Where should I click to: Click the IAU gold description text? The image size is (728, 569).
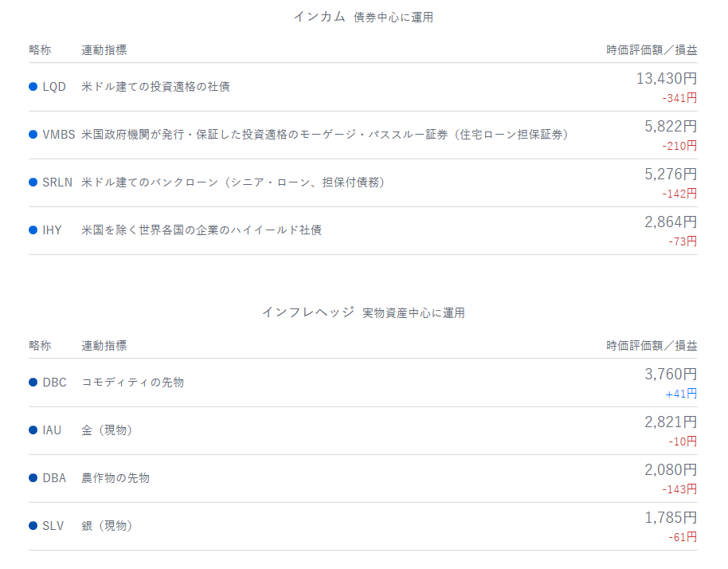107,430
